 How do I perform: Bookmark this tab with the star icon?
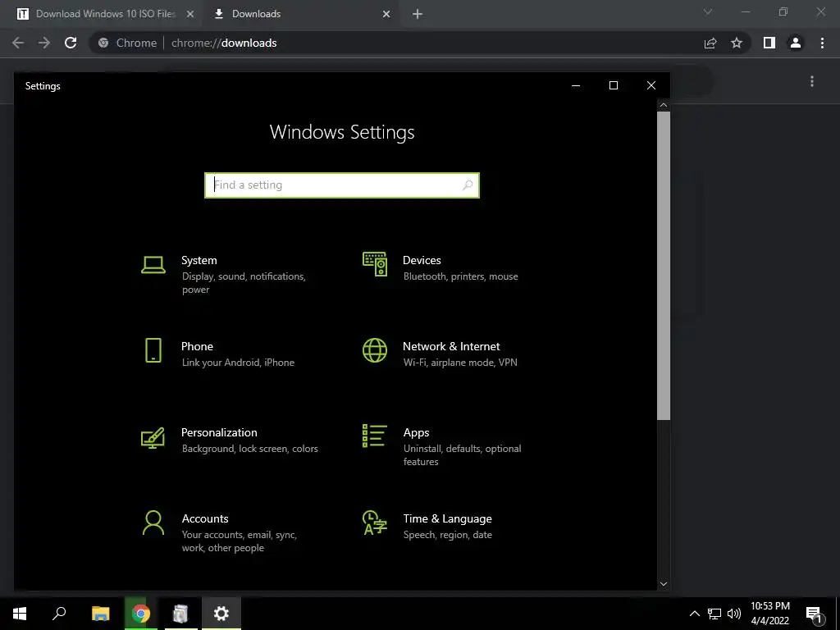(737, 43)
